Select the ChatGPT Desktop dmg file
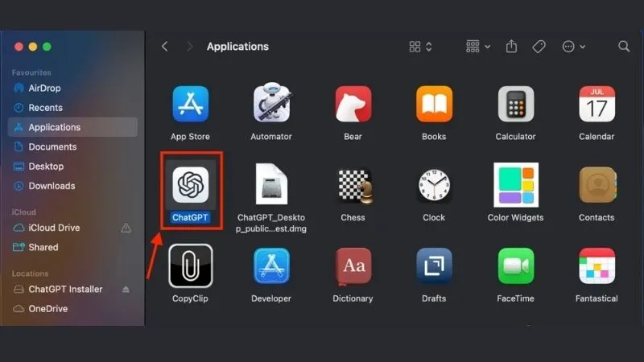Image resolution: width=644 pixels, height=362 pixels. pos(271,186)
